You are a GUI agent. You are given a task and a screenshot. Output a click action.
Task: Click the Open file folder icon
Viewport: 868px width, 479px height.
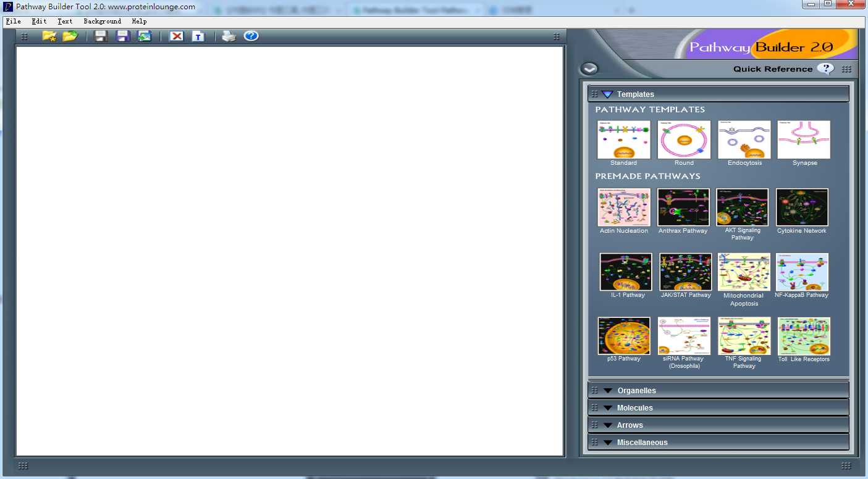click(x=70, y=36)
